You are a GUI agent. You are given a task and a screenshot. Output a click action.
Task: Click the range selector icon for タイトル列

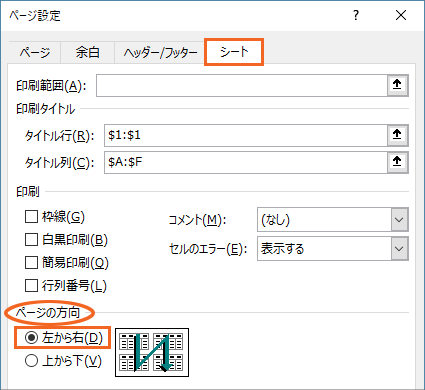(397, 162)
